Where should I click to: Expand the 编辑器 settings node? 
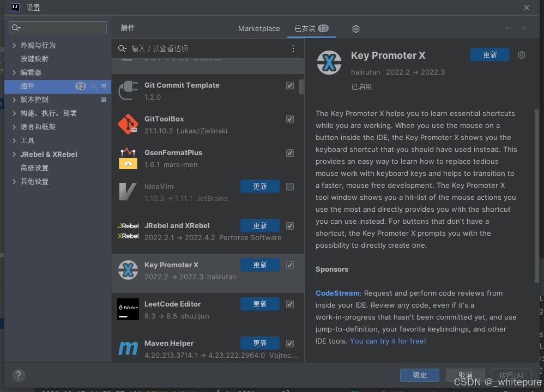[x=14, y=72]
